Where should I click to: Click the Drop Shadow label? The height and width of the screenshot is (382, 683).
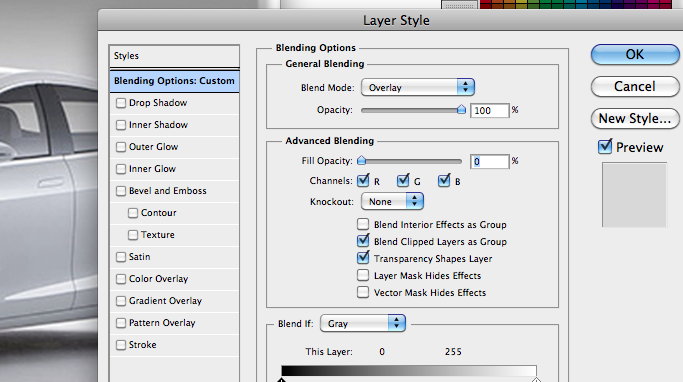tap(158, 103)
